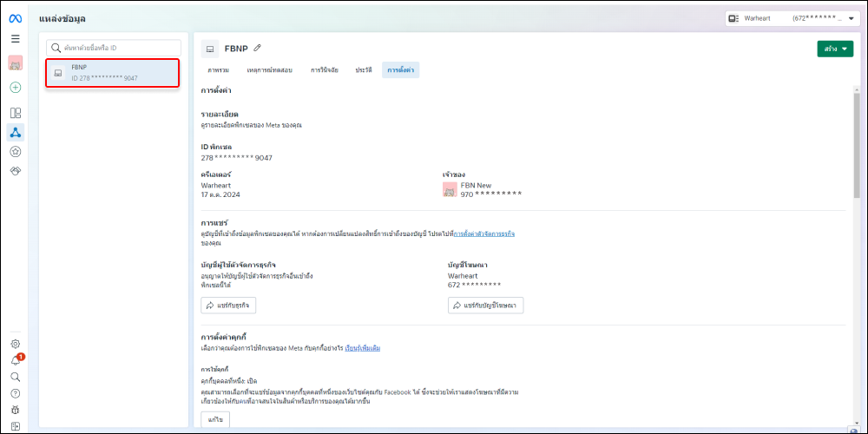Viewport: 868px width, 434px height.
Task: Click the Warheart ad account name under บัญชีโฆษณา
Action: pyautogui.click(x=463, y=276)
